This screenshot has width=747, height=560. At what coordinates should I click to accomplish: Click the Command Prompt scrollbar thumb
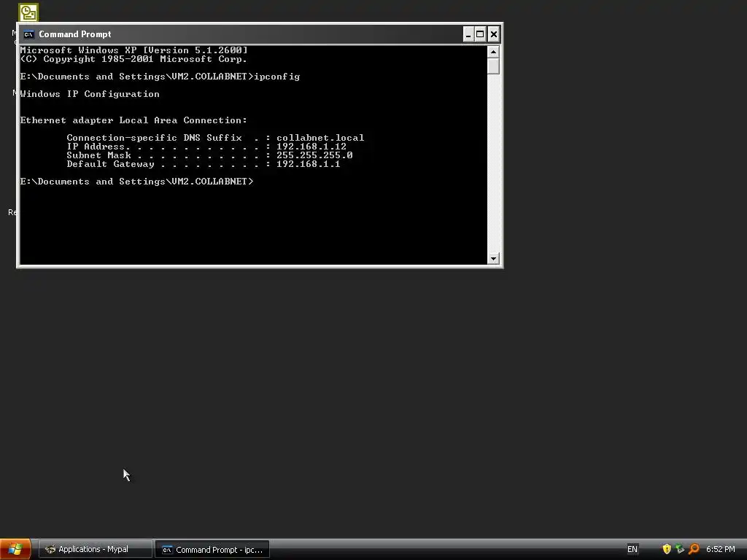(x=494, y=66)
